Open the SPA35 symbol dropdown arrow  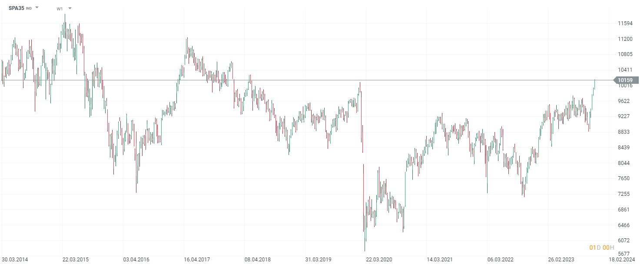click(37, 8)
